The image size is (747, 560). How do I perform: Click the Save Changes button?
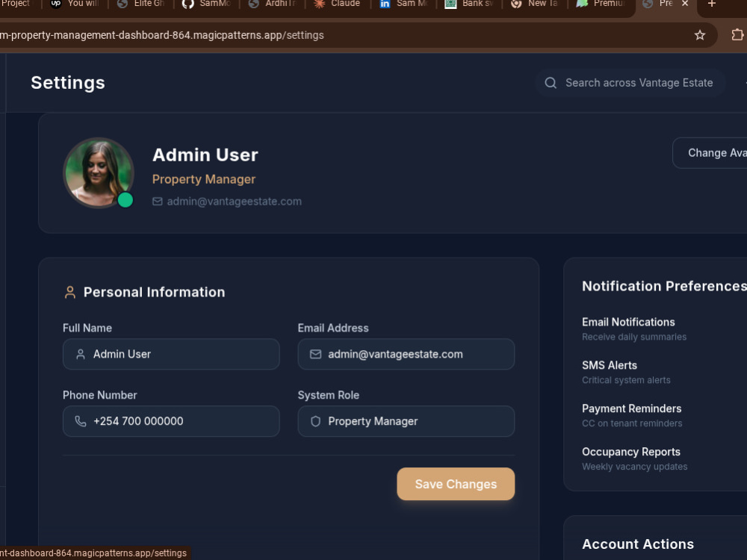456,484
